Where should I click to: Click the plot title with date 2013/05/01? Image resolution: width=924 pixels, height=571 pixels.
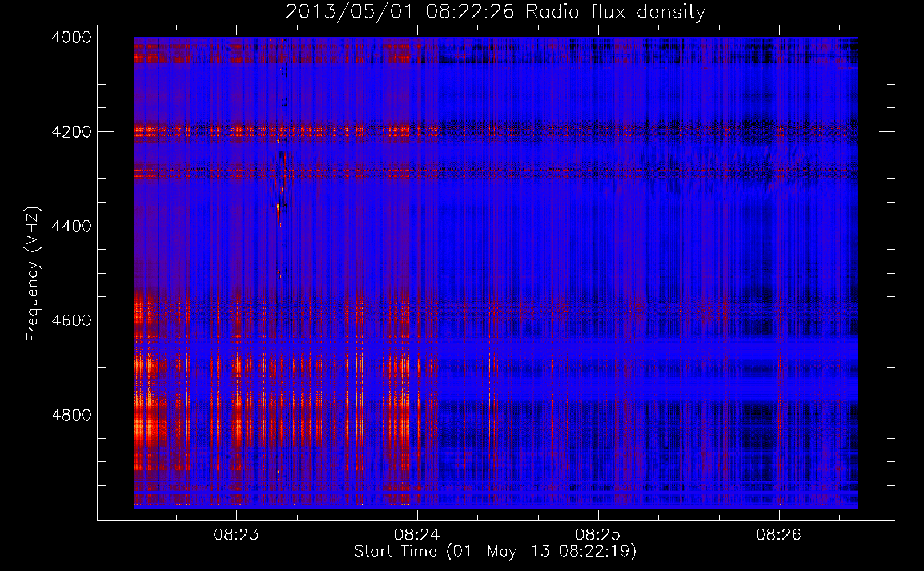[x=495, y=11]
